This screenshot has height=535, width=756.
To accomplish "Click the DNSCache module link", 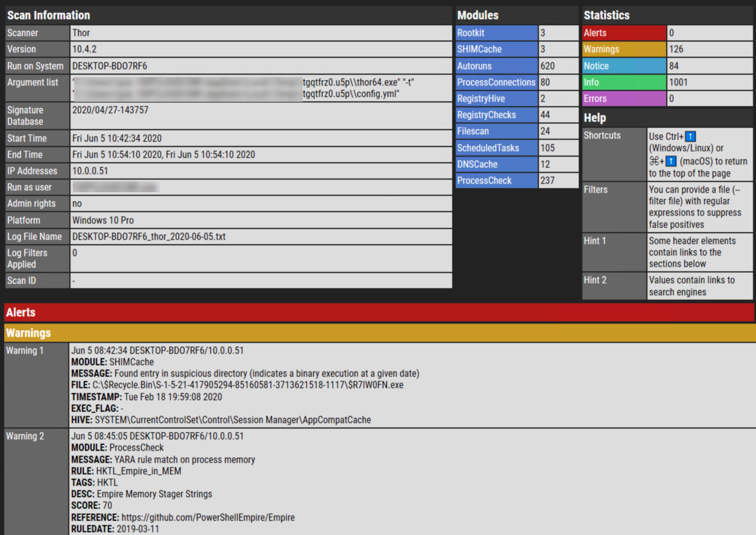I will tap(477, 164).
